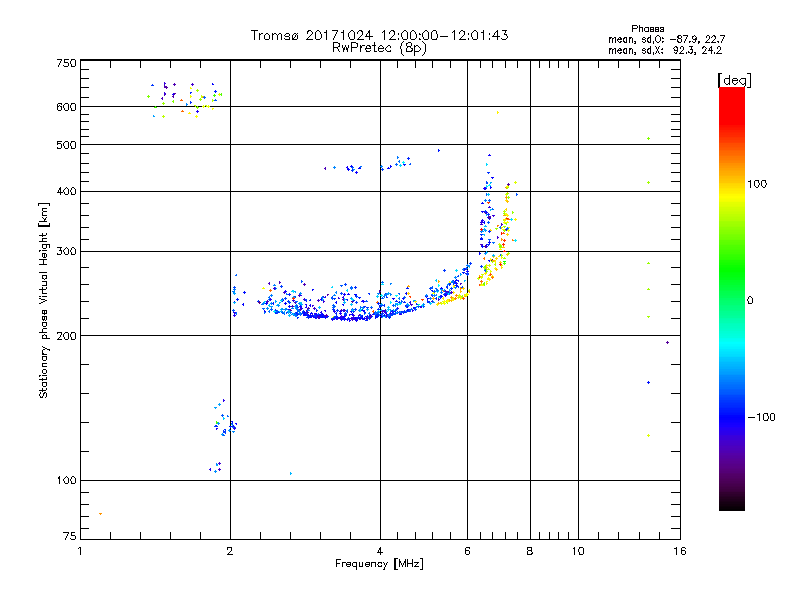Click the x-axis '8' tick label

pyautogui.click(x=530, y=551)
